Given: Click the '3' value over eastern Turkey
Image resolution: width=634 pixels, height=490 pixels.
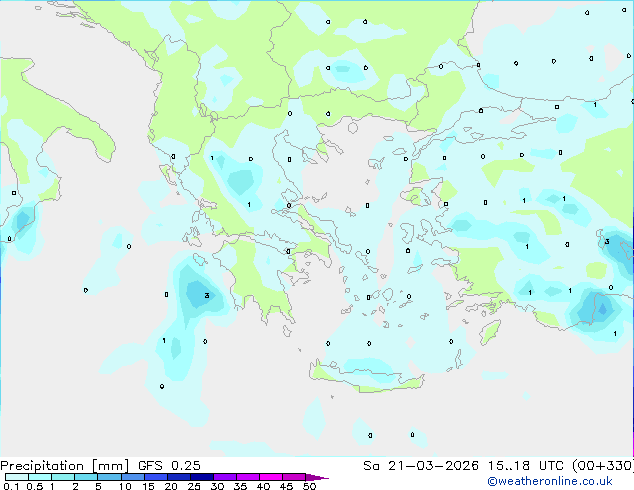Looking at the screenshot, I should pos(607,242).
